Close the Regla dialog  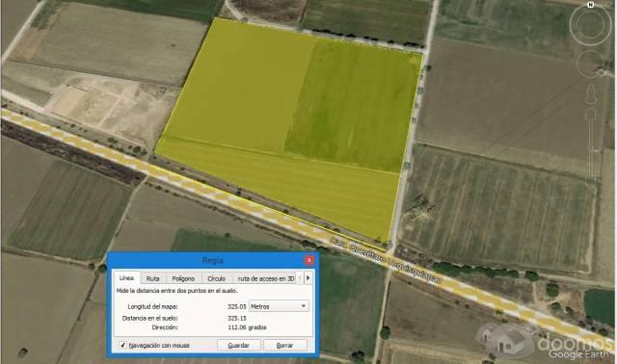309,260
